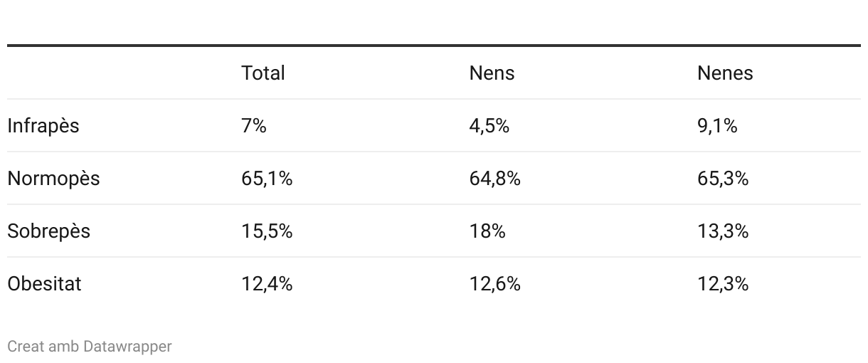
Task: Click the 4,5% Nens Infrapès cell
Action: click(x=489, y=126)
